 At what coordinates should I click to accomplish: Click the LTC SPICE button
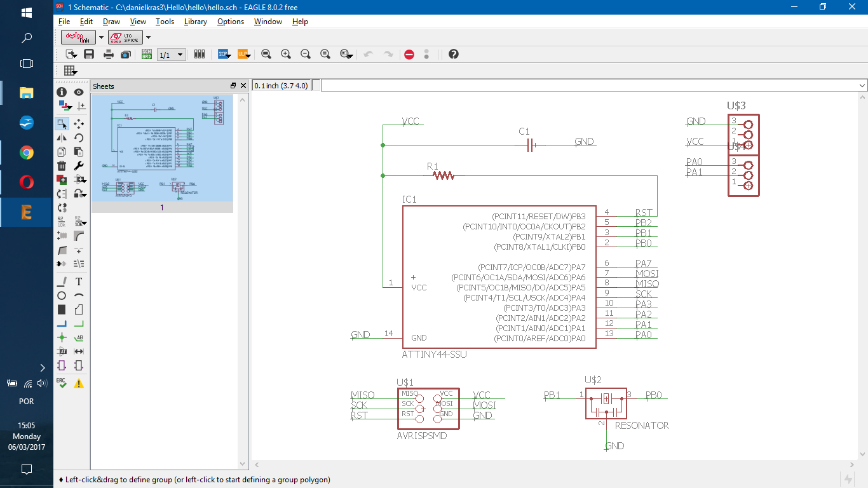[x=126, y=37]
